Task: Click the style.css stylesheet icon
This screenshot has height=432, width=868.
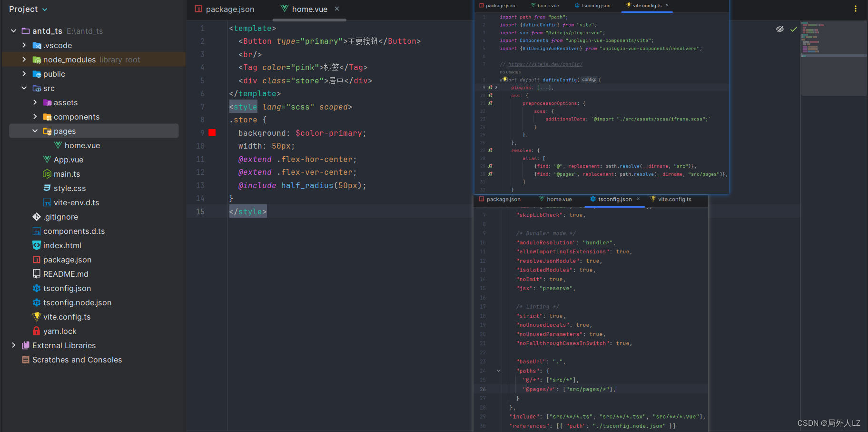Action: point(47,188)
